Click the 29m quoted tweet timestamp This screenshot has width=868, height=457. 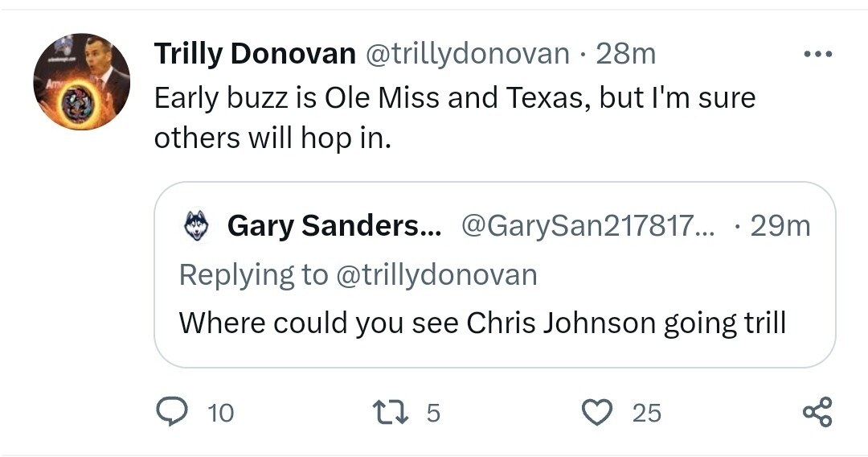pos(780,226)
